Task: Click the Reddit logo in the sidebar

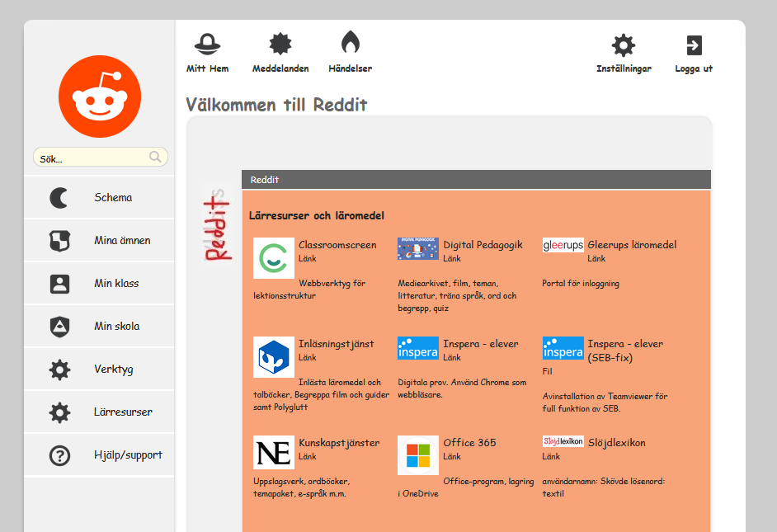Action: coord(99,96)
